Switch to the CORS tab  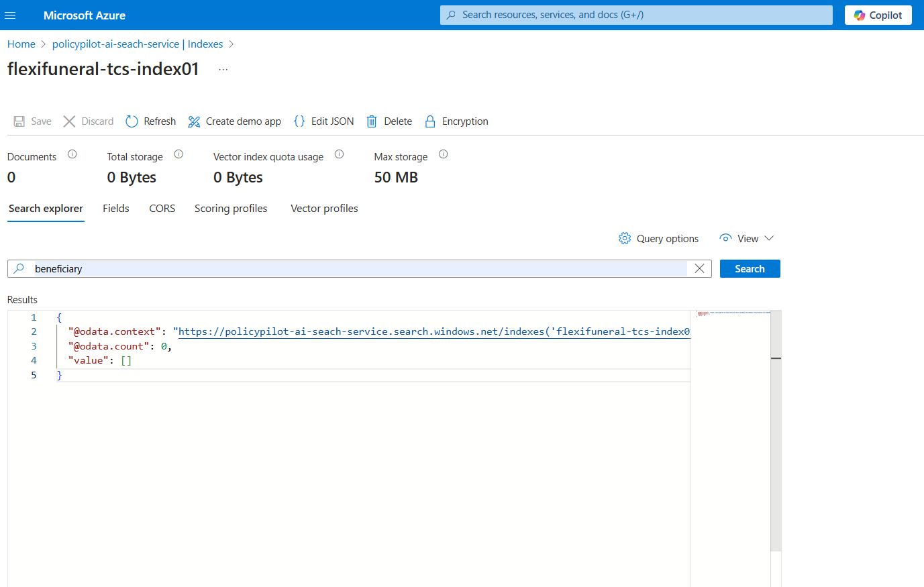[162, 209]
